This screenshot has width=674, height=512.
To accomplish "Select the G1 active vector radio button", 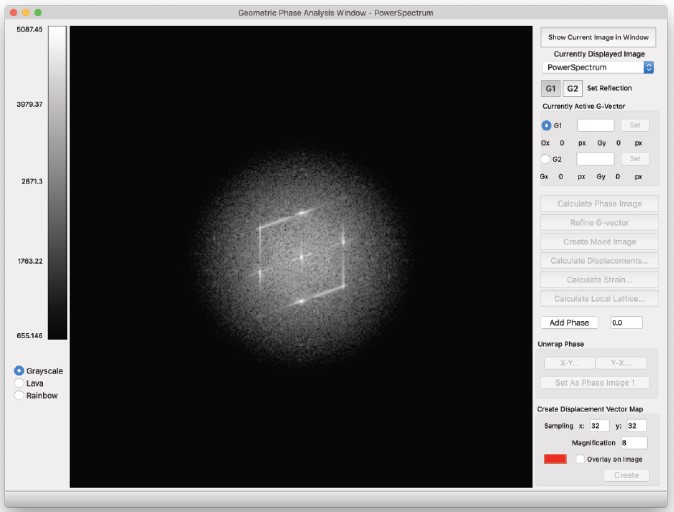I will (x=546, y=125).
